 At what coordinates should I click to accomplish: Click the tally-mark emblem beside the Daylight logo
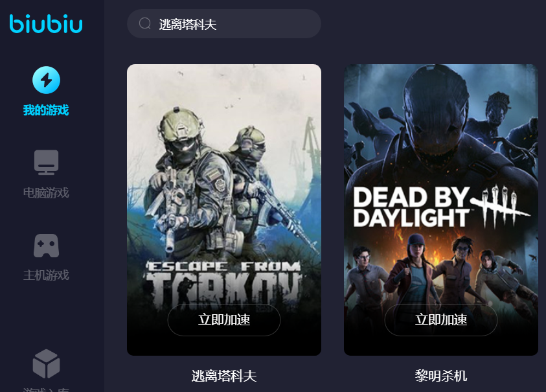click(500, 205)
